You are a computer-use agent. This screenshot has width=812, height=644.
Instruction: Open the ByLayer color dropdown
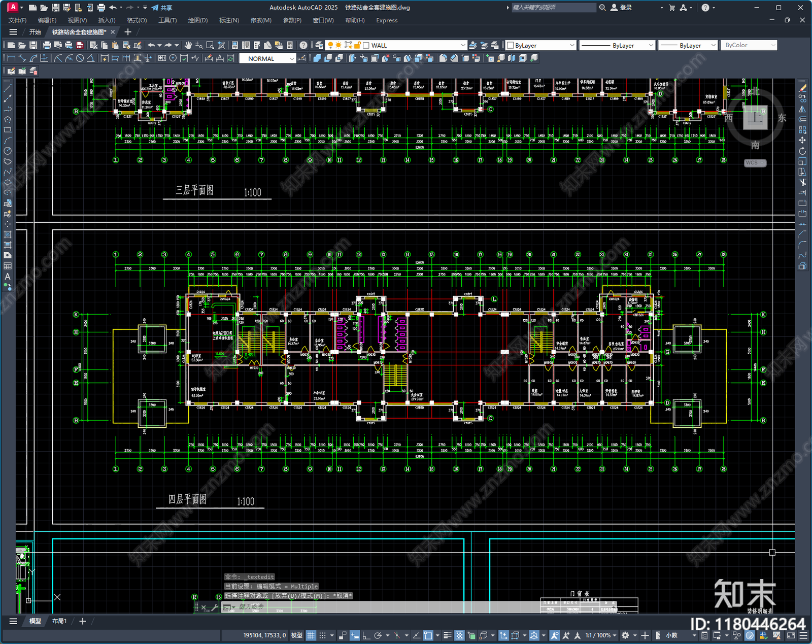[571, 45]
